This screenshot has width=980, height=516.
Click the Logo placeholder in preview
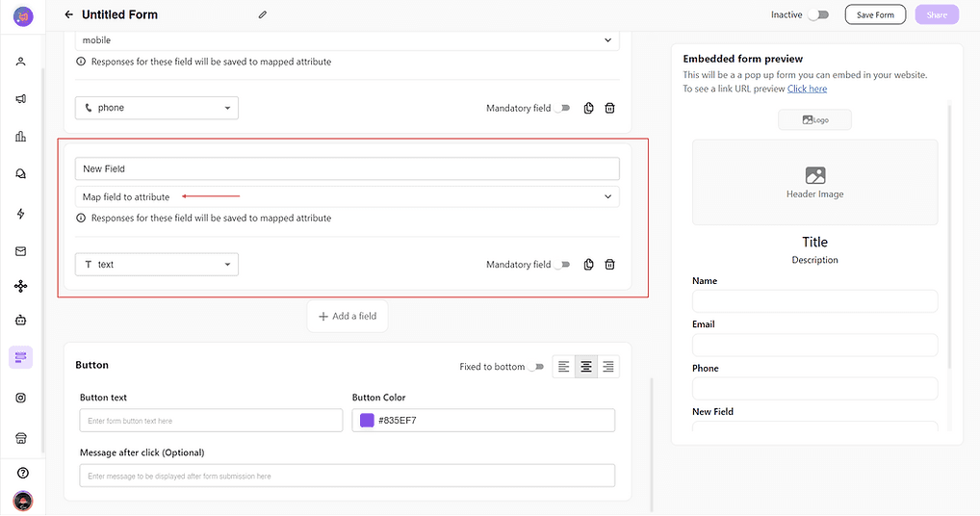815,120
